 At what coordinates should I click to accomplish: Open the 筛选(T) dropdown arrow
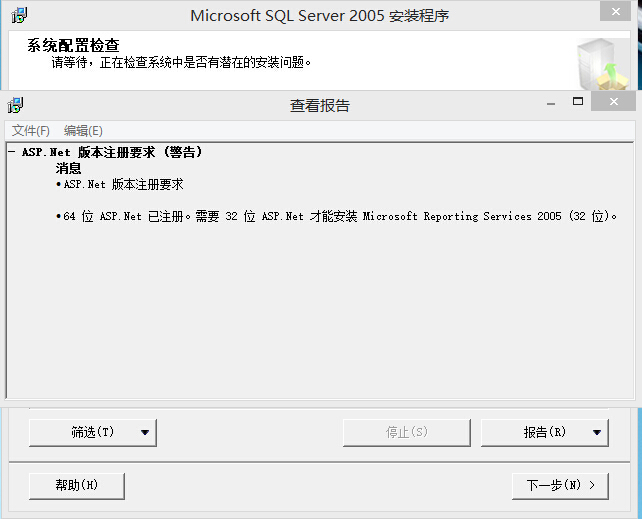(145, 432)
